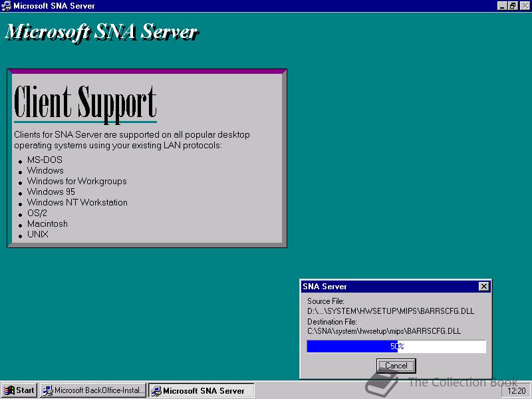Click the MS-DOS list entry

click(x=45, y=160)
